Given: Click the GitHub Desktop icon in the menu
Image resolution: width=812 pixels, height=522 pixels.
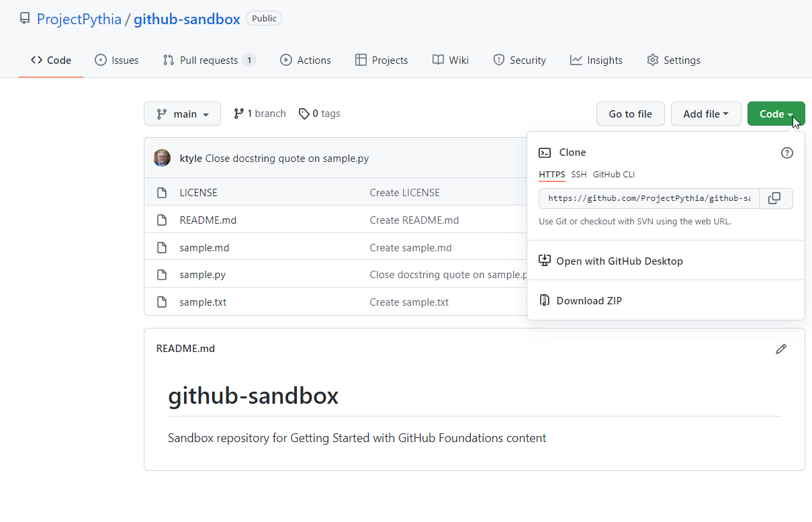Looking at the screenshot, I should pyautogui.click(x=545, y=261).
